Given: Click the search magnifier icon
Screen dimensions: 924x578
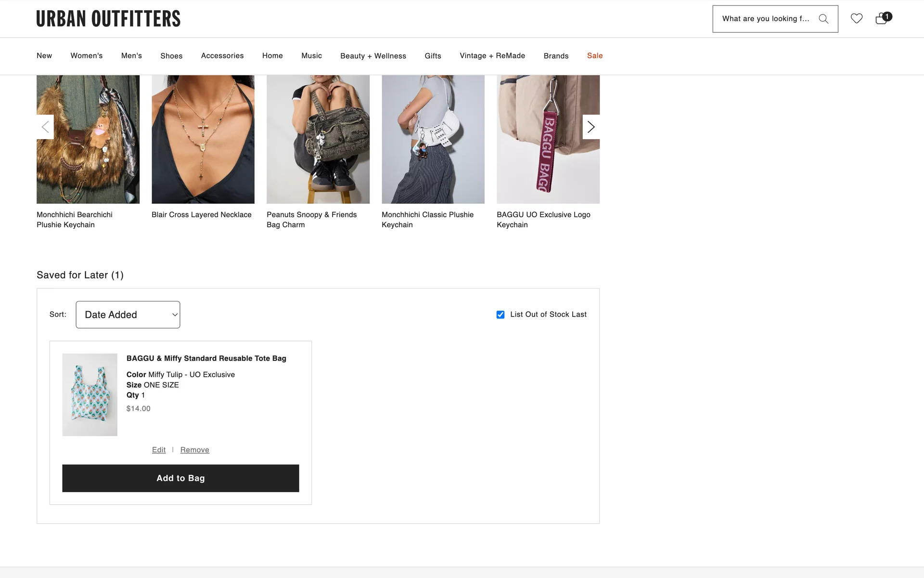Looking at the screenshot, I should coord(823,19).
